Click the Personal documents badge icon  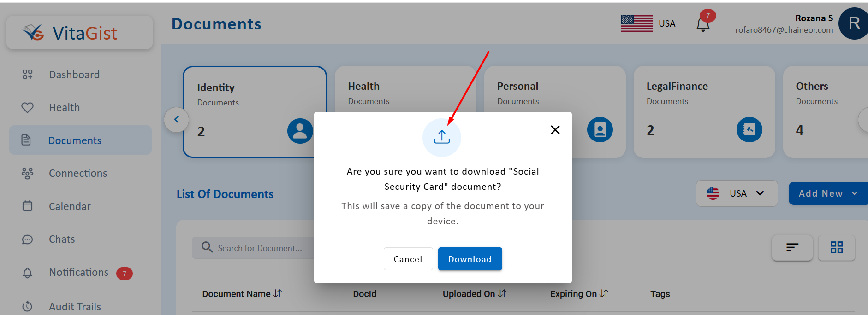pos(600,130)
